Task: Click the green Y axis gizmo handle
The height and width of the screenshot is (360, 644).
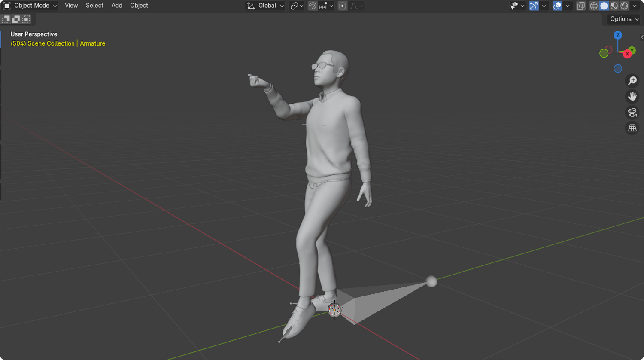Action: 632,50
